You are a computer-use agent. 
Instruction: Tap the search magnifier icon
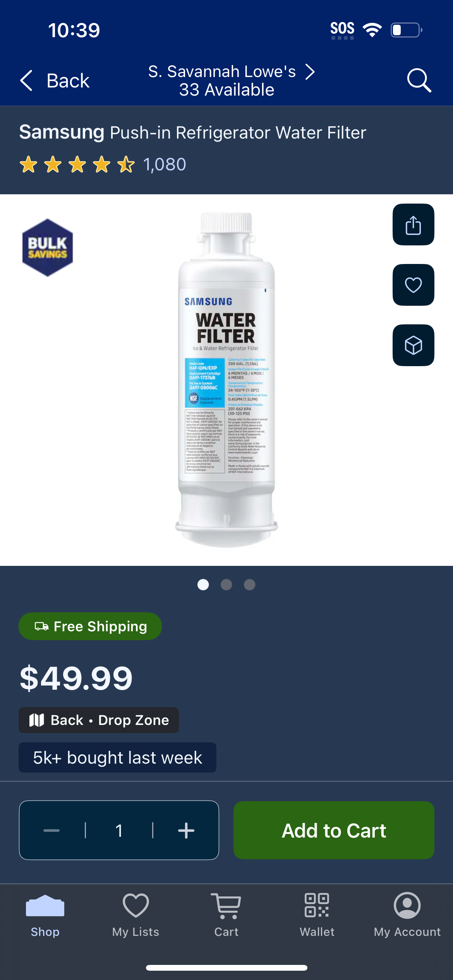(x=419, y=81)
